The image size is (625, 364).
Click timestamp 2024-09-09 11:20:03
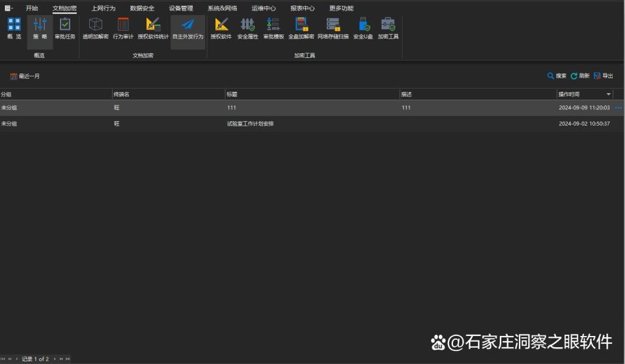coord(584,107)
